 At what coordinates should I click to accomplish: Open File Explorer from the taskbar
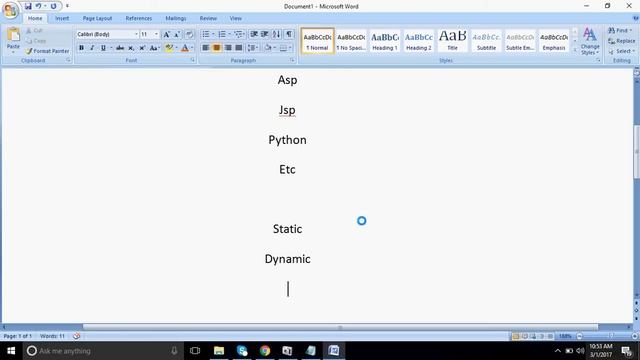pyautogui.click(x=219, y=351)
